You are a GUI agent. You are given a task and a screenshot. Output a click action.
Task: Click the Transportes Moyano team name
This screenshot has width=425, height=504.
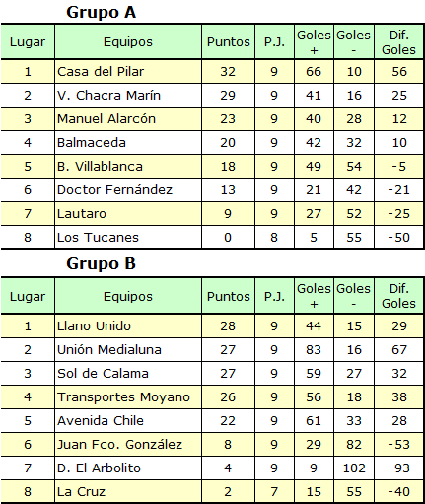pos(123,396)
